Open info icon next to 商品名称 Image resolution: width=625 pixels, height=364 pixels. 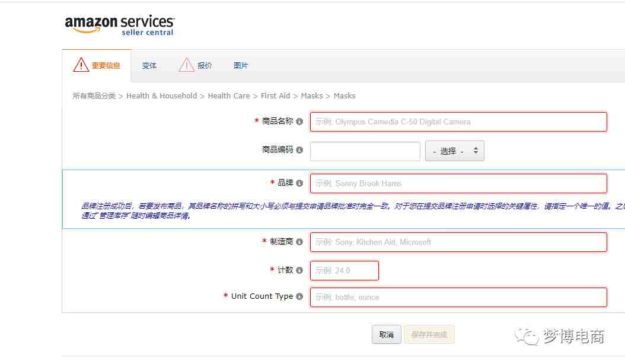pos(299,121)
